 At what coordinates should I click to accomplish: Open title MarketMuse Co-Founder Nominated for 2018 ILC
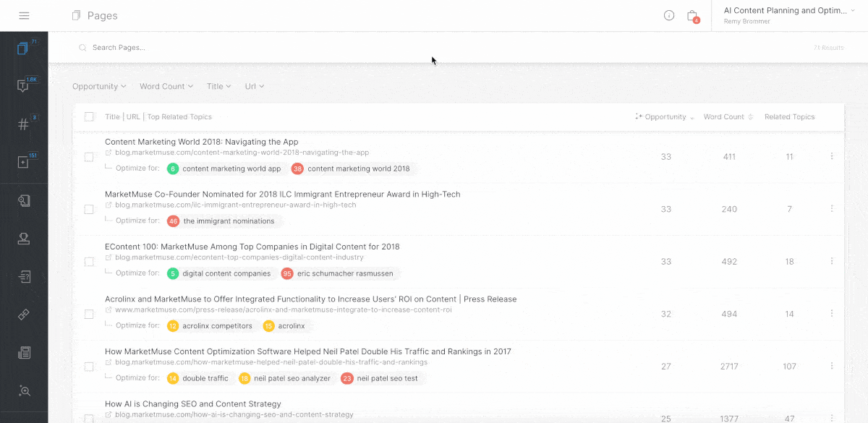[283, 194]
